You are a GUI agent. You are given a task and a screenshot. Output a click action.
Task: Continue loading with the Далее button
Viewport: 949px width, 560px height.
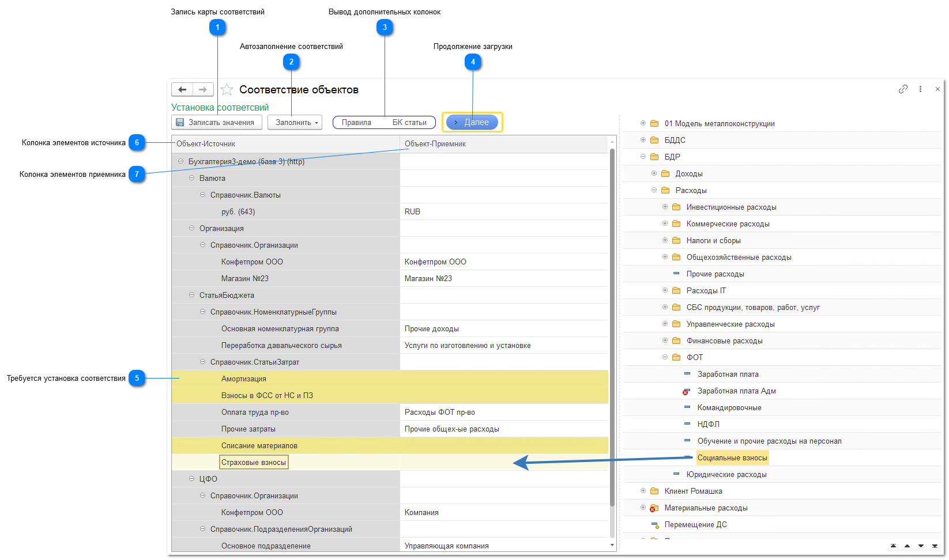(x=472, y=122)
